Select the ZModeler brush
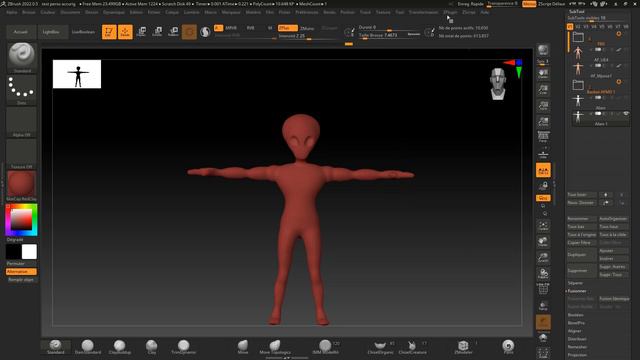This screenshot has width=640, height=360. point(463,347)
